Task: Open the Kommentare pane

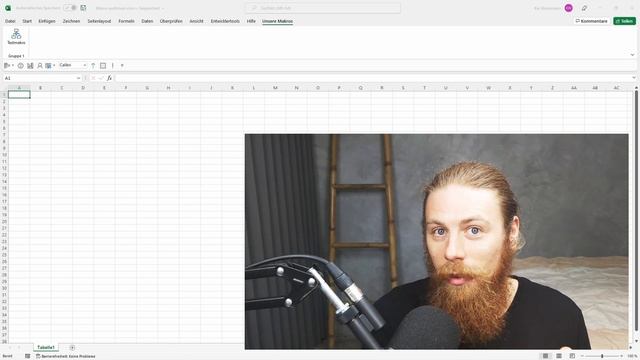Action: click(591, 21)
